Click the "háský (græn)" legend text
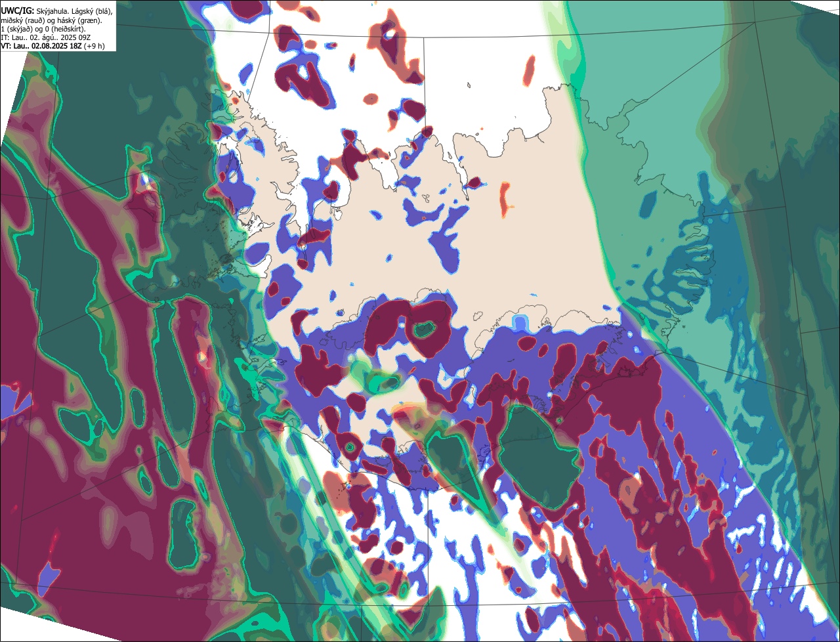Image resolution: width=840 pixels, height=642 pixels. (79, 21)
